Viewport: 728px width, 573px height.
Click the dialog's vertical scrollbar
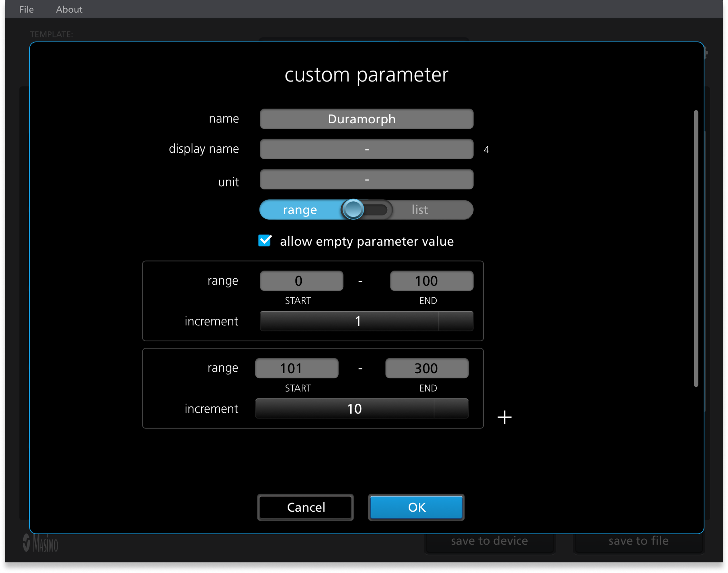[x=696, y=248]
